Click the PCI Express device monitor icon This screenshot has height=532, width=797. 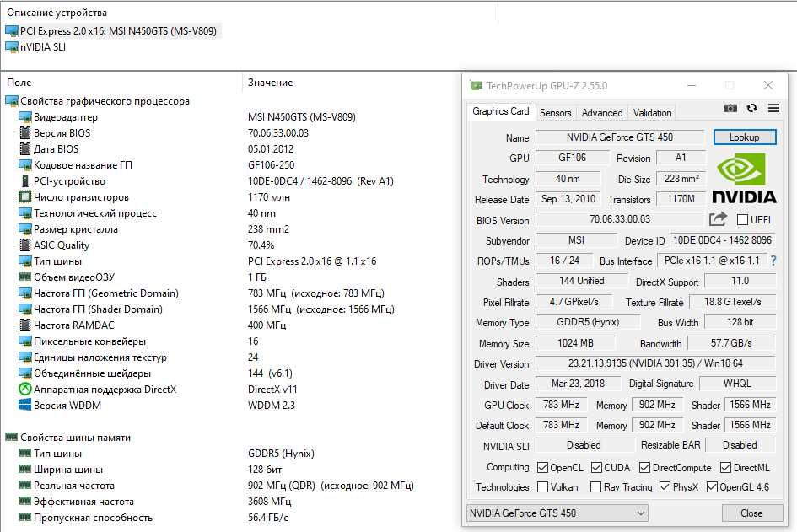pyautogui.click(x=12, y=31)
